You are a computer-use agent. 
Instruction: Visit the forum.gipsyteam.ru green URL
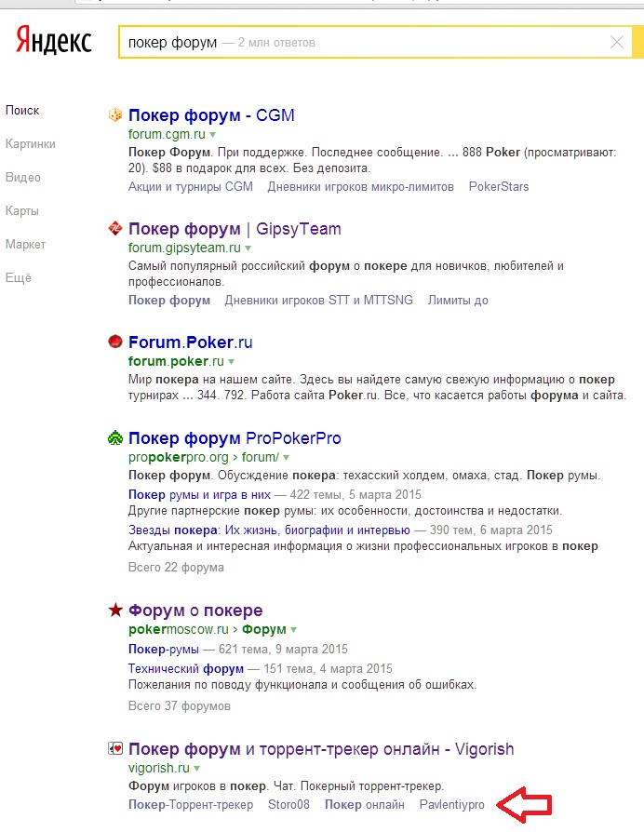pyautogui.click(x=184, y=248)
